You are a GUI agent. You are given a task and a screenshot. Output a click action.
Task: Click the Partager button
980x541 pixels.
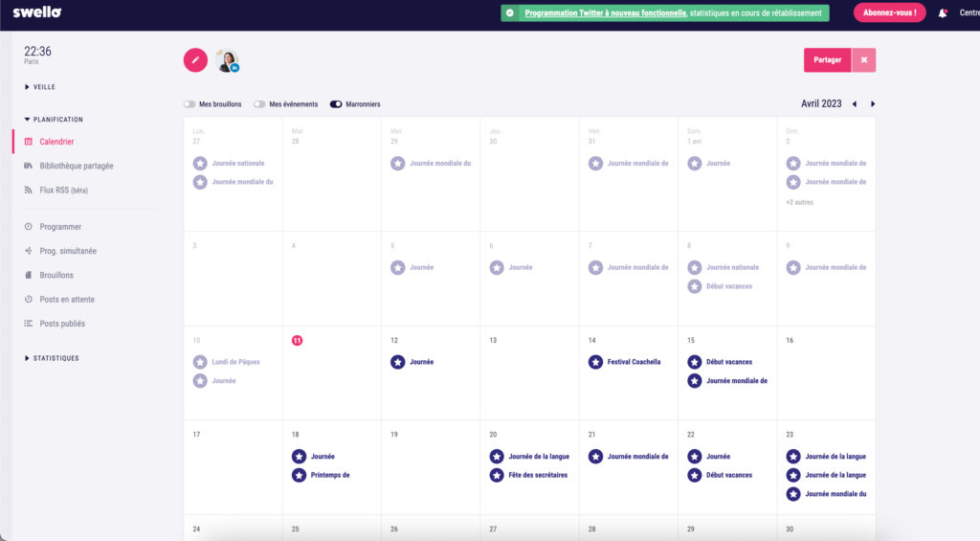point(827,60)
